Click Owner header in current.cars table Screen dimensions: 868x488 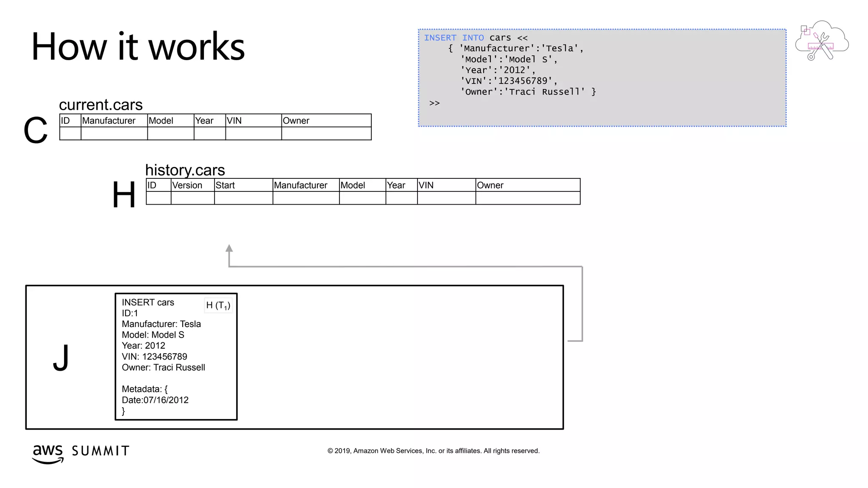pyautogui.click(x=296, y=121)
